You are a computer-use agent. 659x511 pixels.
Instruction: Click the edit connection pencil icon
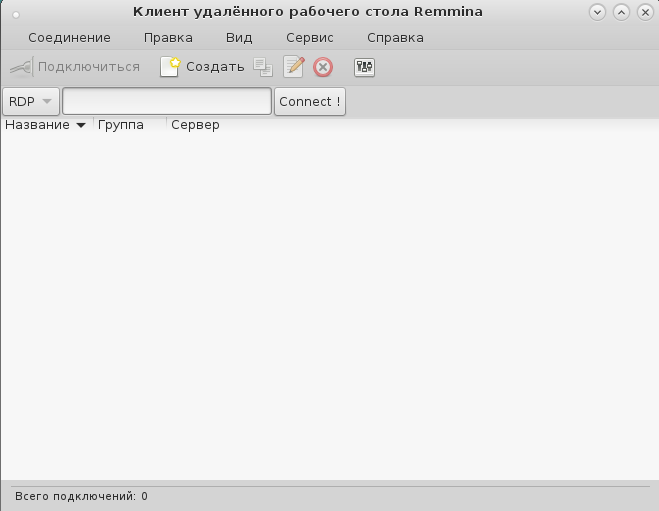(x=294, y=67)
